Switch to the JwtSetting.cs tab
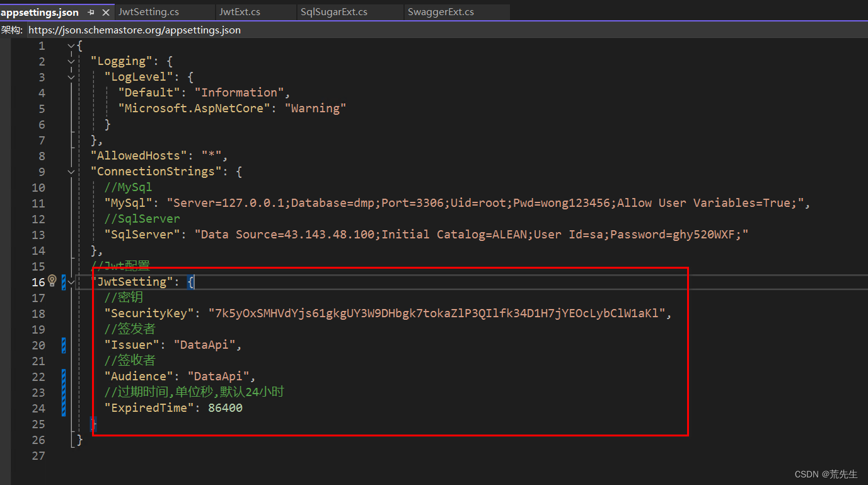The width and height of the screenshot is (868, 485). [148, 12]
